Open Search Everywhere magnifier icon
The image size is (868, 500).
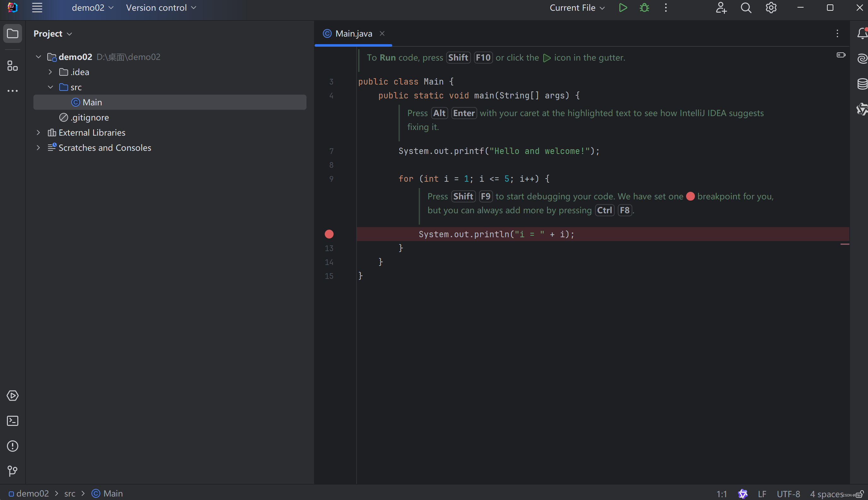point(746,8)
